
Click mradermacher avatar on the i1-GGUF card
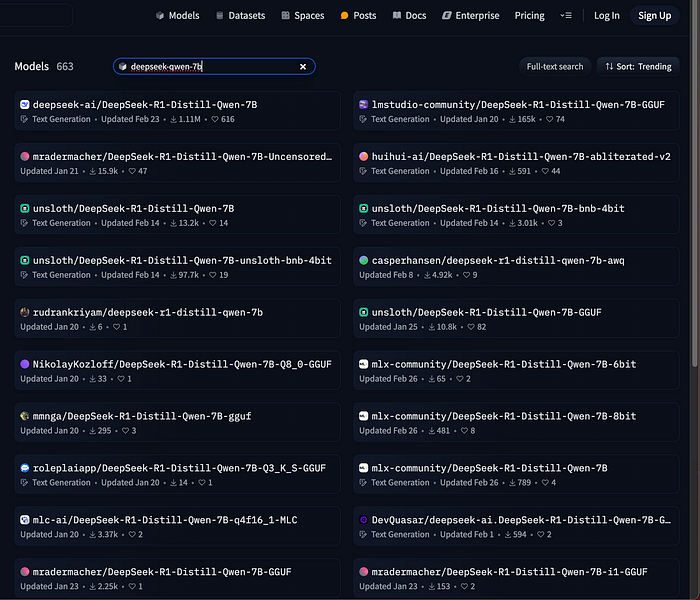(364, 572)
